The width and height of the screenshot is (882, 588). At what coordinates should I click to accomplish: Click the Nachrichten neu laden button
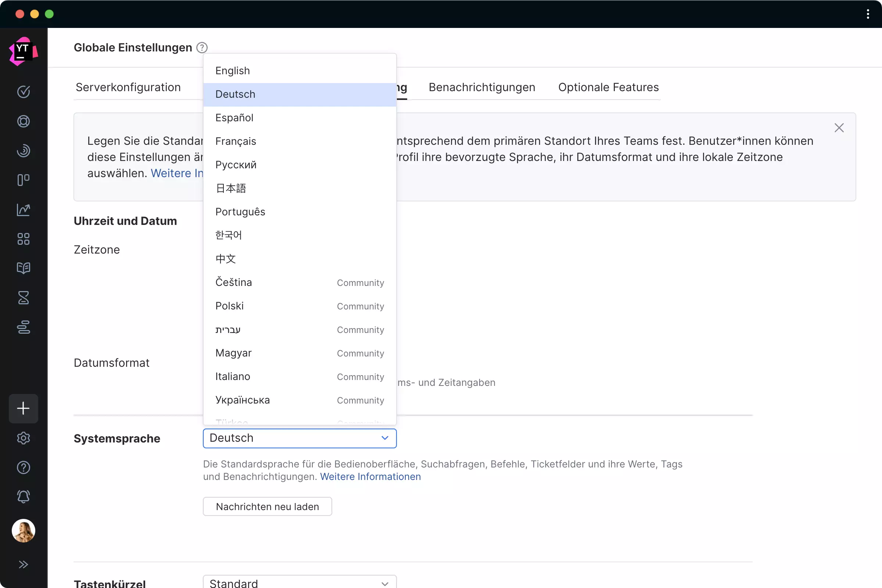pyautogui.click(x=267, y=507)
